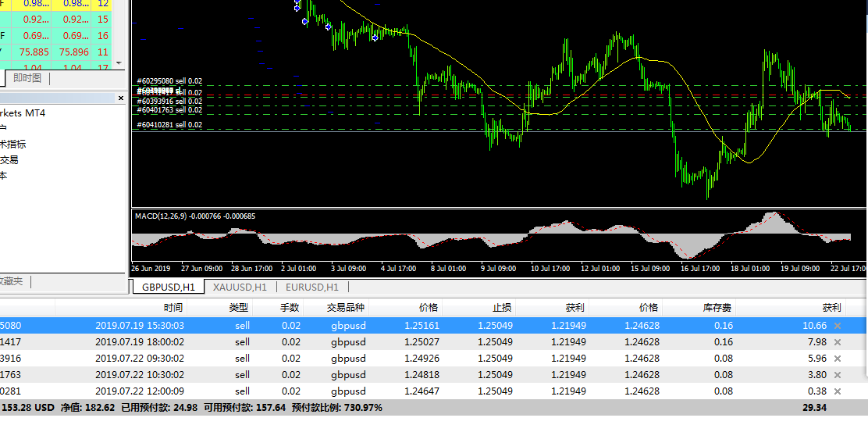
Task: Select the GBPUSD,H1 chart tab
Action: point(169,287)
